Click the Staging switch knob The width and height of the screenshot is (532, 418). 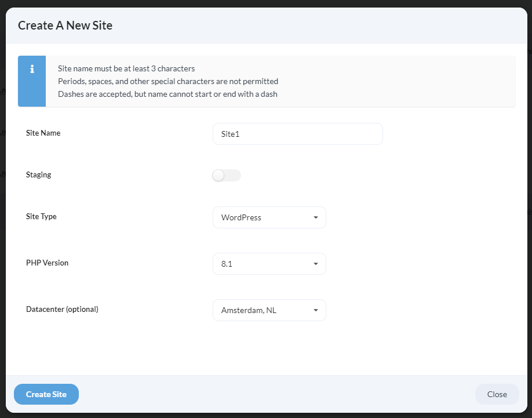click(x=218, y=175)
